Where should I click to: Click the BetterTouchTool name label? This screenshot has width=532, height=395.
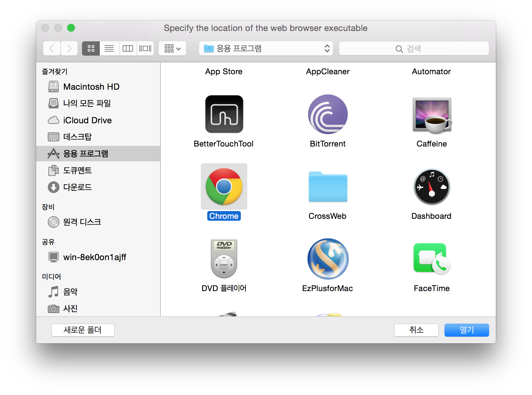click(224, 144)
